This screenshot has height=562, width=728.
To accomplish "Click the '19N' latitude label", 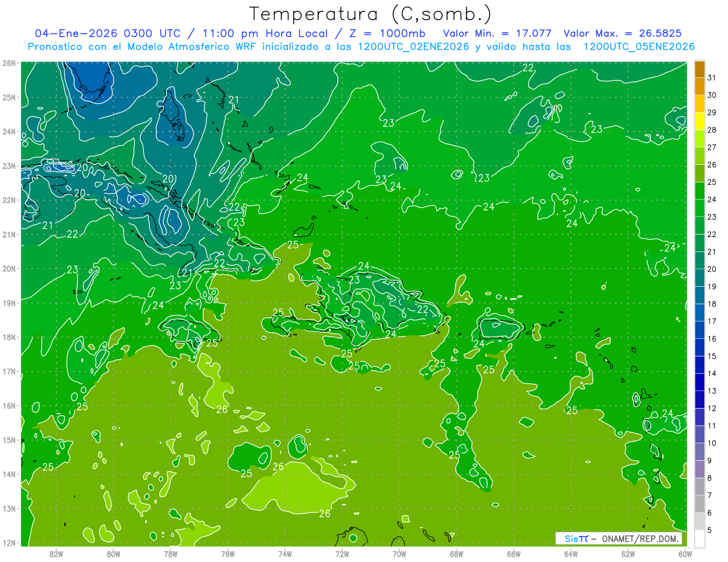I will 9,303.
